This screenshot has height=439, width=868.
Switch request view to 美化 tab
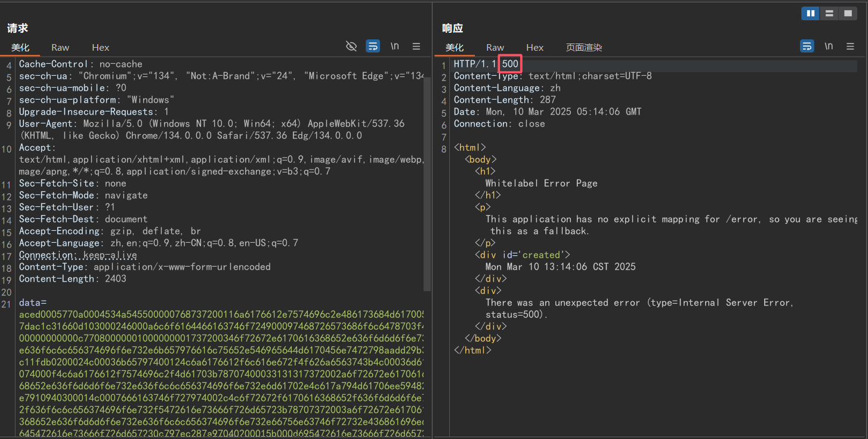(x=20, y=48)
